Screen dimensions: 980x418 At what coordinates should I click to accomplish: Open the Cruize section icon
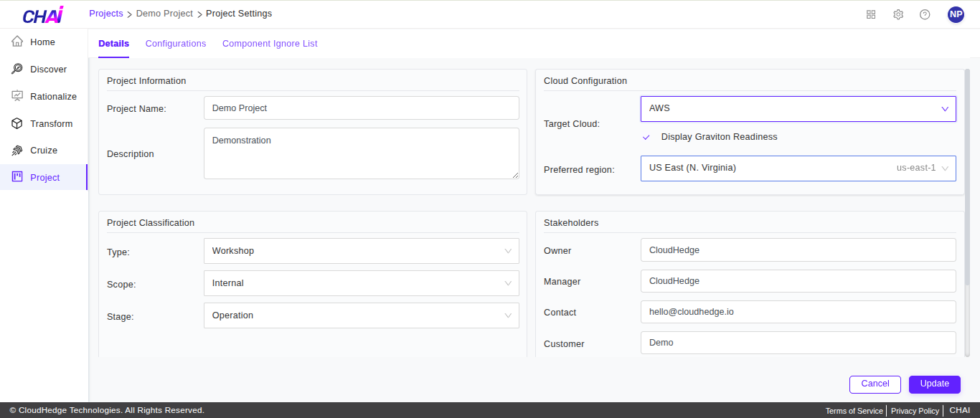pos(17,150)
